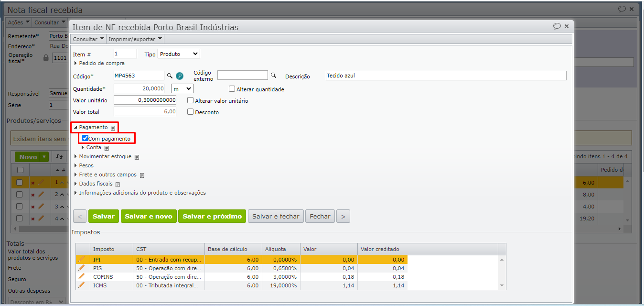The width and height of the screenshot is (644, 306).
Task: Open the Tipo dropdown showing Produto
Action: coord(179,54)
